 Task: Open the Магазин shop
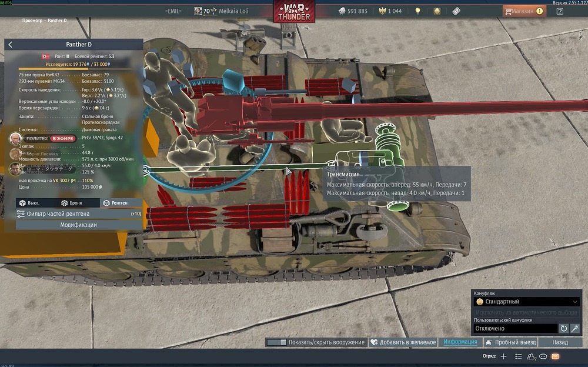click(524, 11)
